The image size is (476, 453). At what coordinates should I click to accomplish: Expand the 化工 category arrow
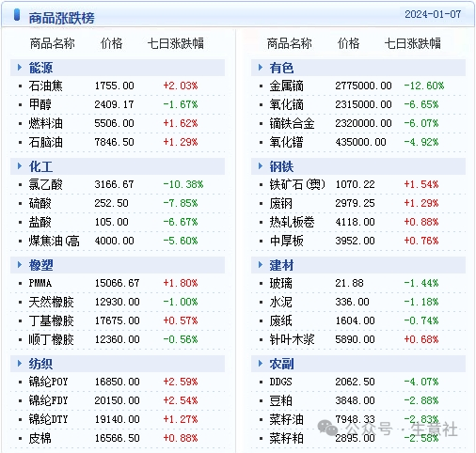20,166
